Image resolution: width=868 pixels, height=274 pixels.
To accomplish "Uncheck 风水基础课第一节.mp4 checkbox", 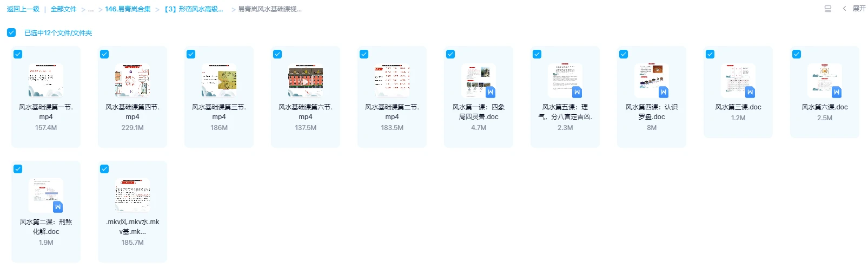I will click(18, 54).
